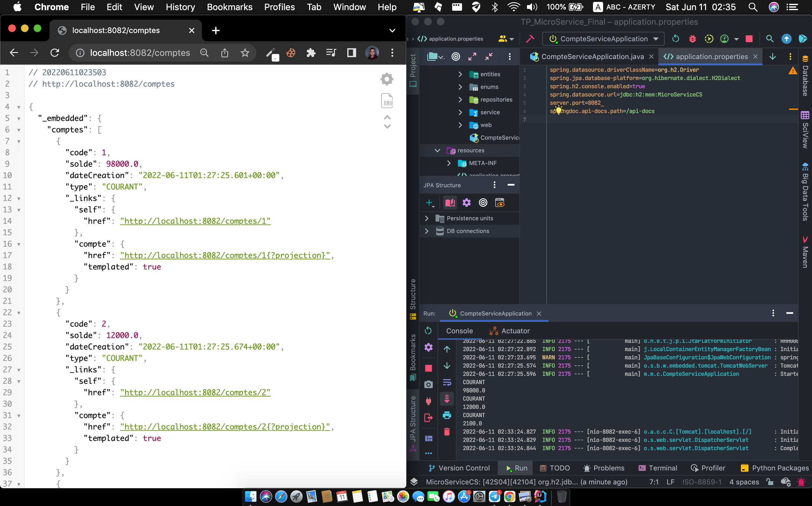
Task: Collapse JSON line 7 object arrow
Action: coord(19,142)
